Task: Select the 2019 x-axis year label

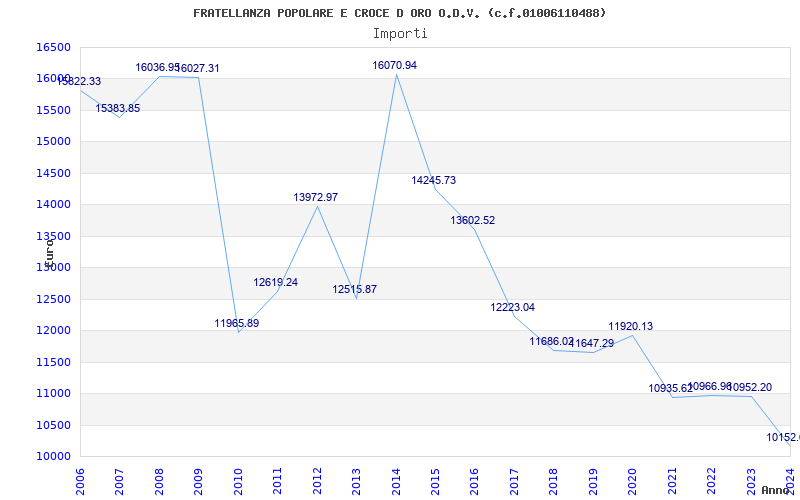Action: [x=593, y=482]
